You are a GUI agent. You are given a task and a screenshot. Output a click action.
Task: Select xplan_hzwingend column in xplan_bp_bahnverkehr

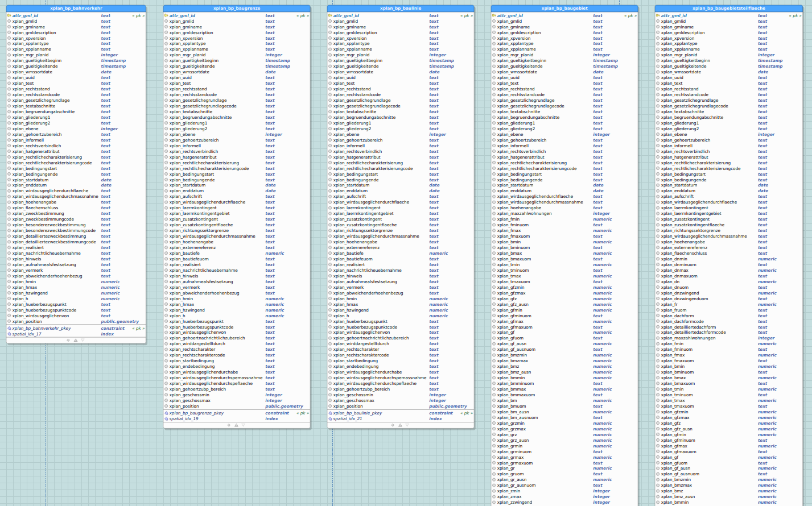coord(76,293)
